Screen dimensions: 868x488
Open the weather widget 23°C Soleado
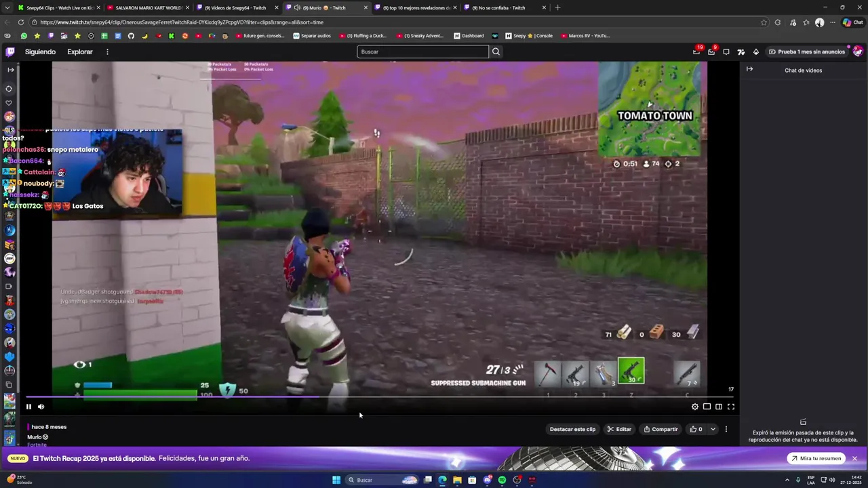pos(19,480)
